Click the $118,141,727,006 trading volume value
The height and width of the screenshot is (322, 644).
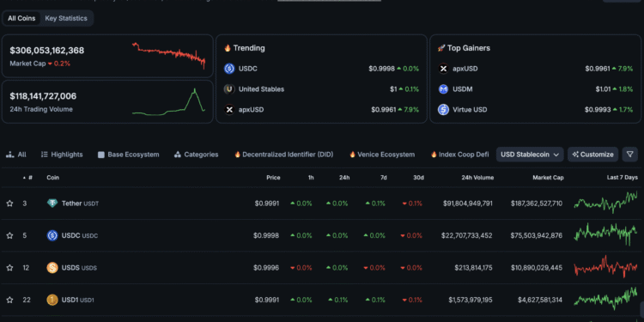pyautogui.click(x=43, y=96)
